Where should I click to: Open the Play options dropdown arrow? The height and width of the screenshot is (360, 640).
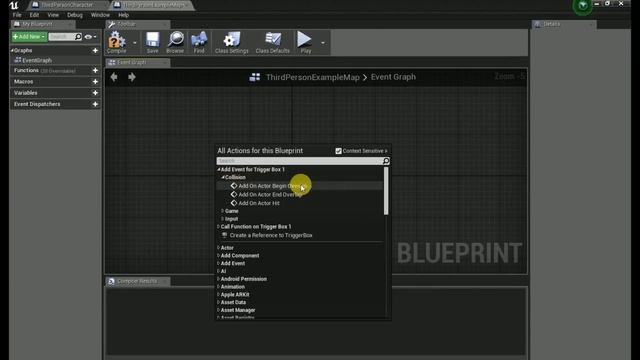click(323, 42)
